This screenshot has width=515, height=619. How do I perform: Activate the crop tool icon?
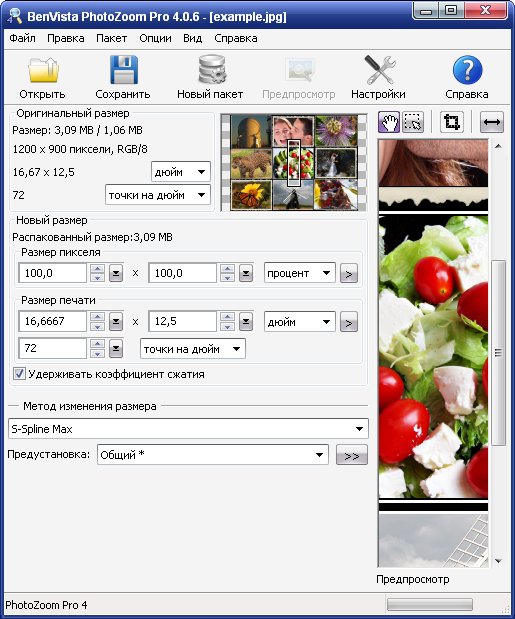451,122
